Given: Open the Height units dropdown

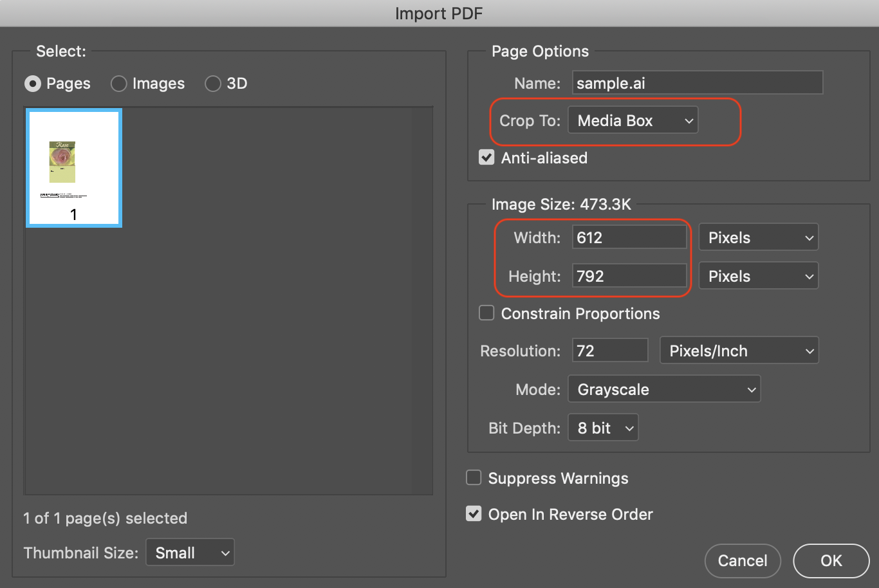Looking at the screenshot, I should [x=758, y=275].
